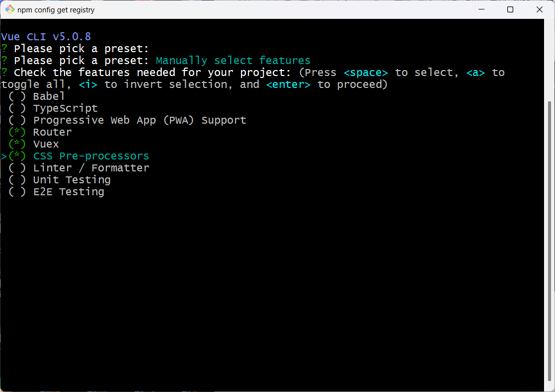Toggle the E2E Testing checkbox
Viewport: 555px width, 392px height.
(x=17, y=192)
